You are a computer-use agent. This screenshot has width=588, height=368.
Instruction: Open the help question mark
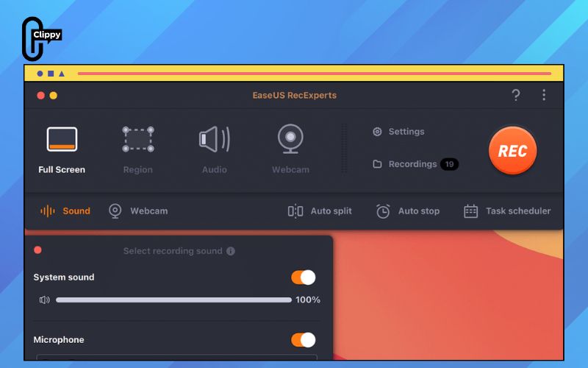[516, 95]
